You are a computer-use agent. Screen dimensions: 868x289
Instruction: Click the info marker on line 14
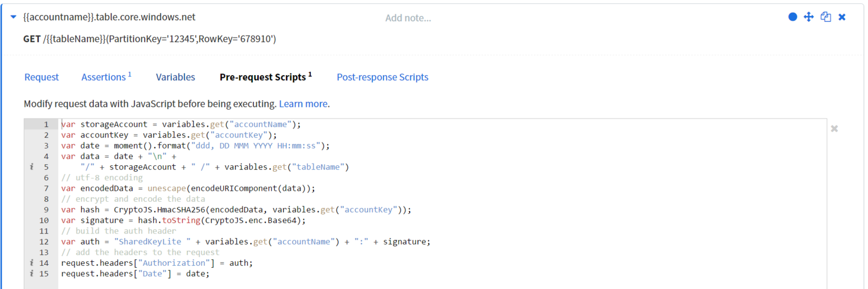(32, 263)
